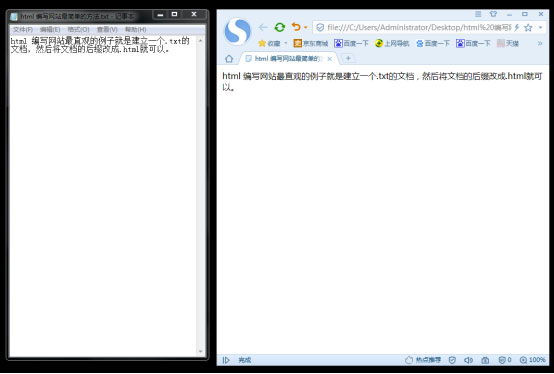Open the 京东商城 bookmark link
554x374 pixels.
coord(311,43)
